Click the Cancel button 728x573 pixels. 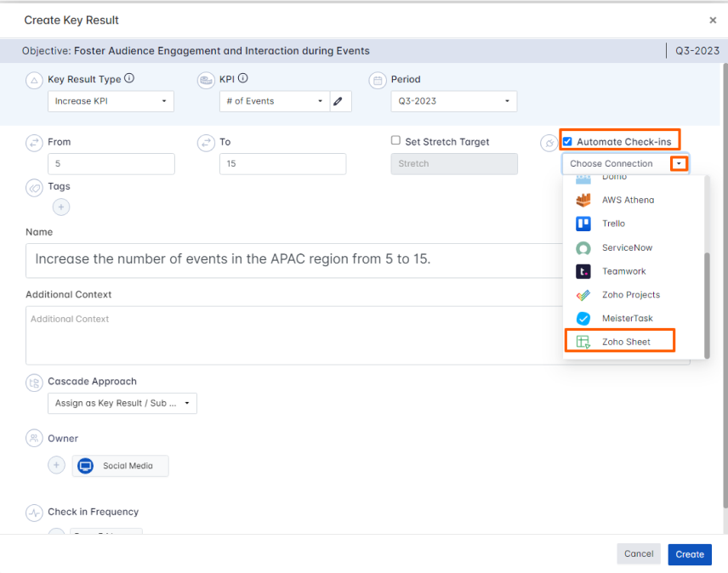[x=639, y=554]
